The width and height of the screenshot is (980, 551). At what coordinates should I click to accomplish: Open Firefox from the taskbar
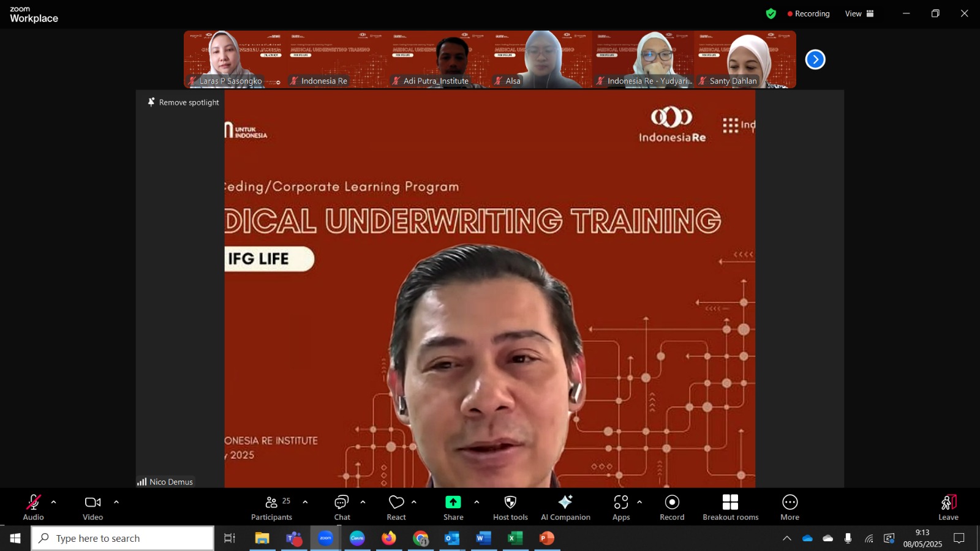[389, 538]
